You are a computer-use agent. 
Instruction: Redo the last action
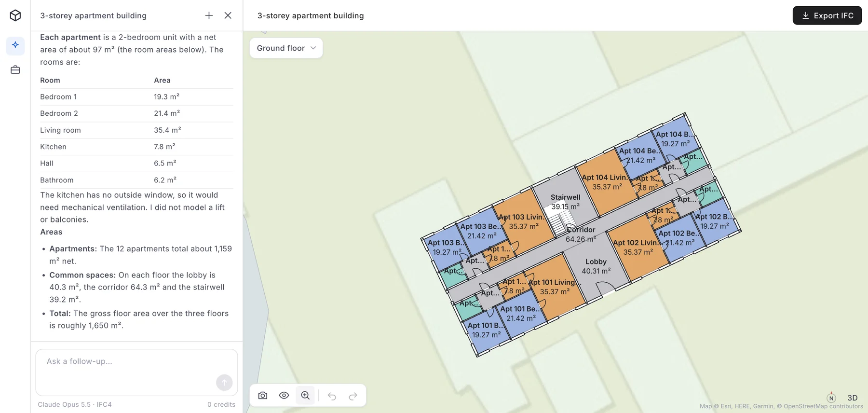(353, 396)
